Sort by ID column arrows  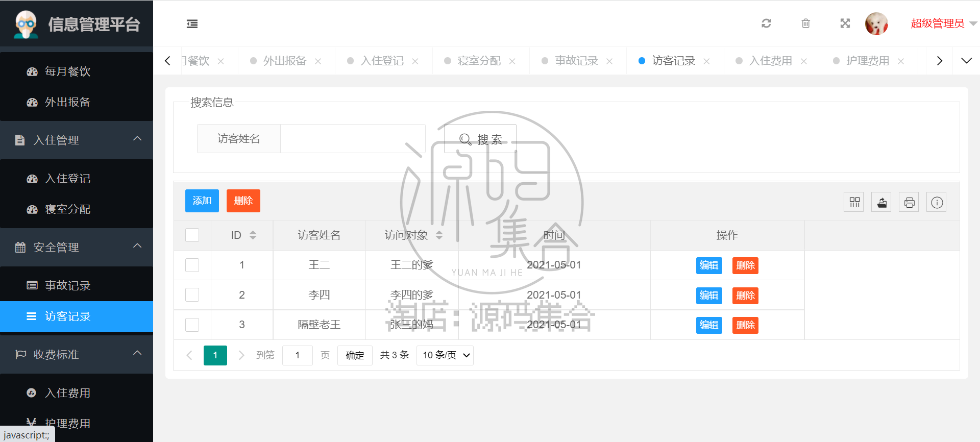tap(253, 235)
